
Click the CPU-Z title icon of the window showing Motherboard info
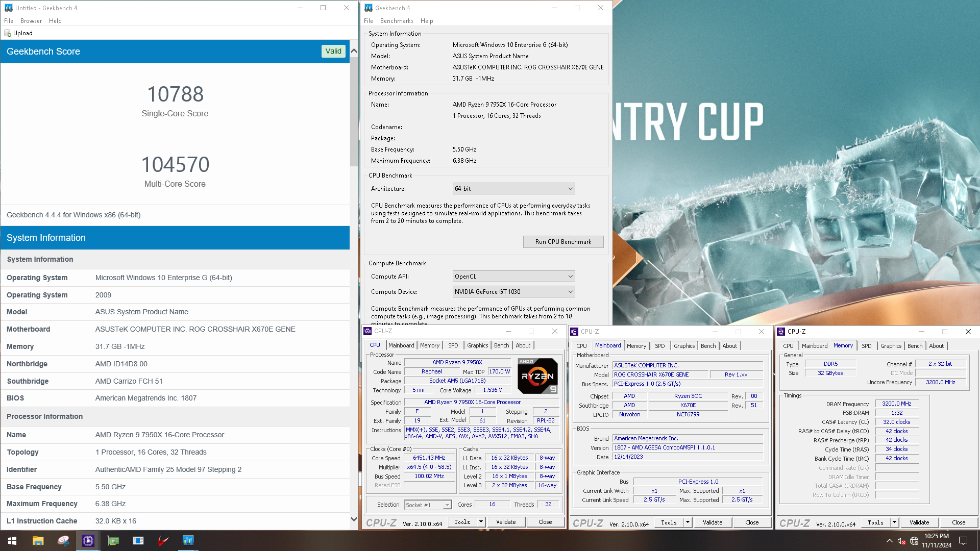point(574,331)
